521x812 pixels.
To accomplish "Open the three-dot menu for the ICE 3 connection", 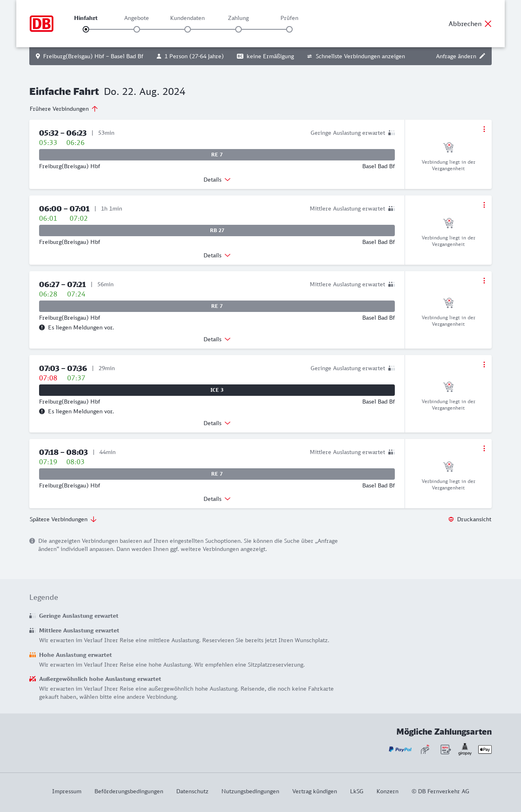I will click(x=484, y=364).
